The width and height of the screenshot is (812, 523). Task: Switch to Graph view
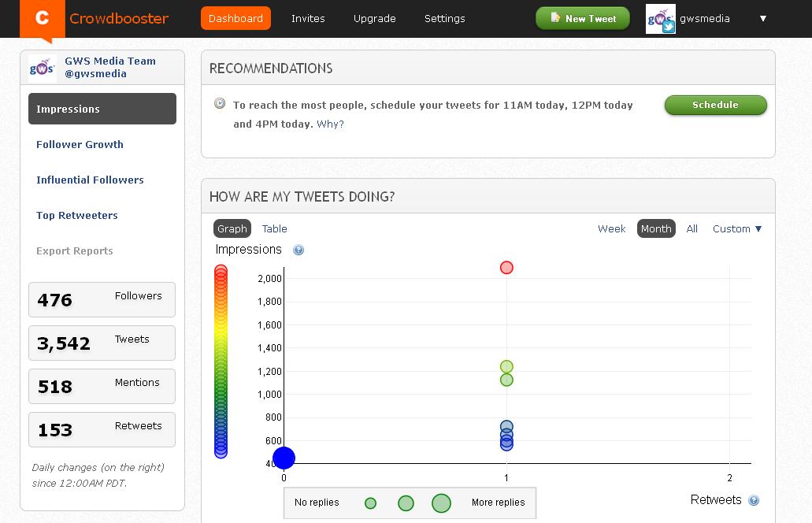(x=232, y=229)
